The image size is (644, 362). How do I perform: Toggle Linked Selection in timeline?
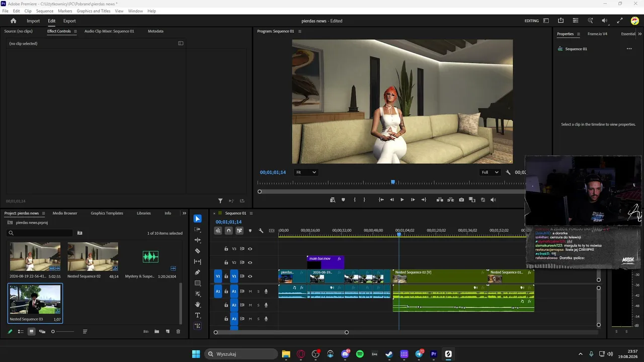click(239, 231)
